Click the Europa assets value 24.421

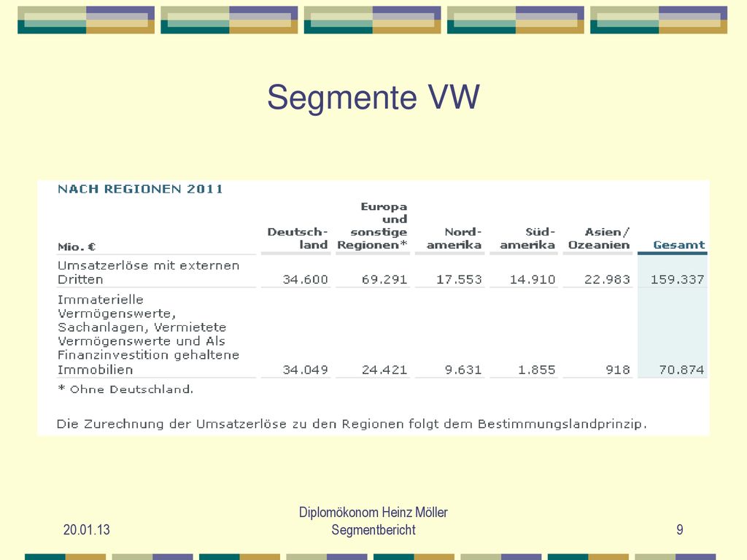384,370
